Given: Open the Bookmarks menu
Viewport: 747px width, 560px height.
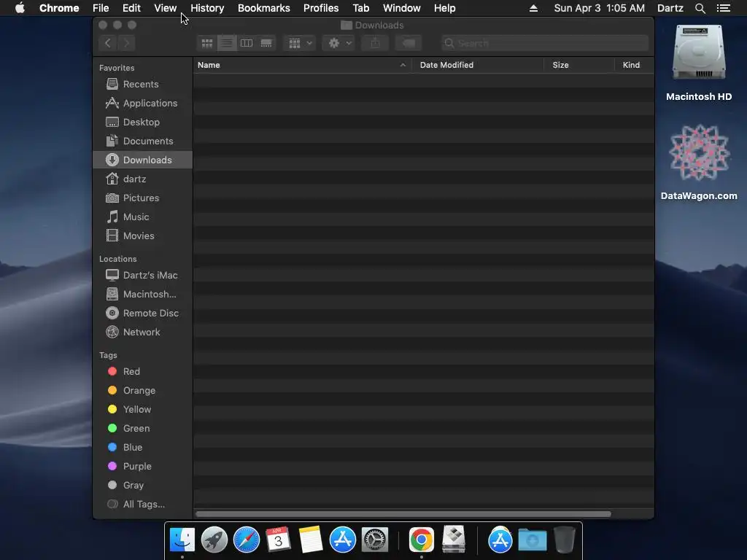Looking at the screenshot, I should [x=264, y=8].
